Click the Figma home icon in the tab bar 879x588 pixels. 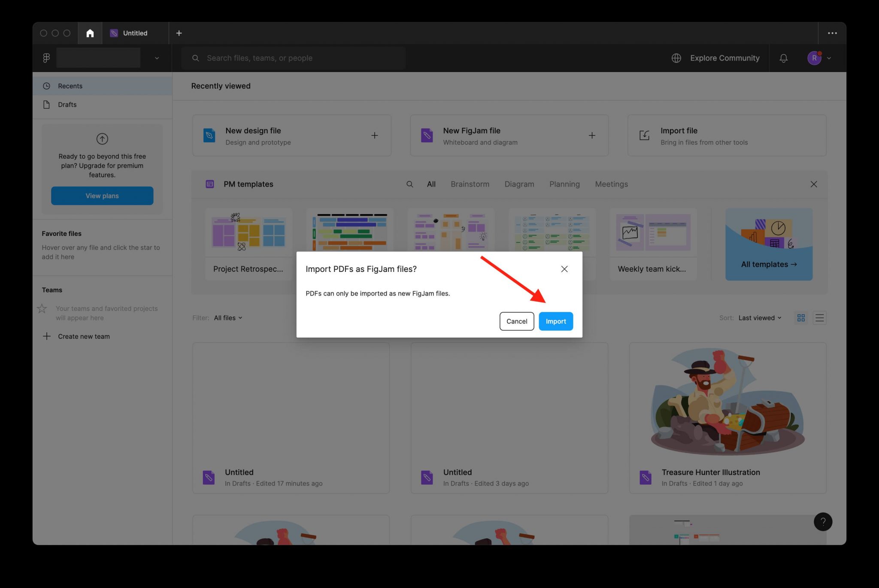90,33
